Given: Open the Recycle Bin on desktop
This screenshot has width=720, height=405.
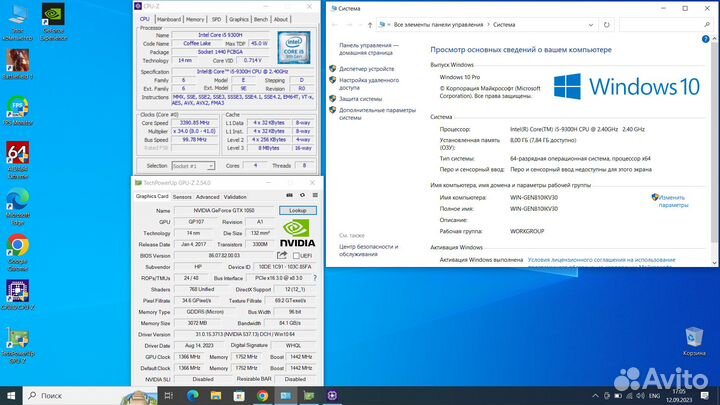Looking at the screenshot, I should point(694,341).
